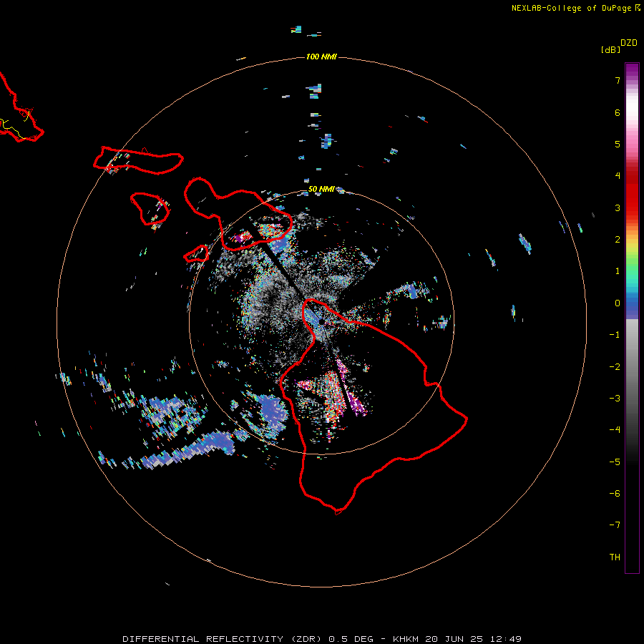This screenshot has width=644, height=644.
Task: Click the 50 NMI range ring label
Action: pyautogui.click(x=321, y=190)
